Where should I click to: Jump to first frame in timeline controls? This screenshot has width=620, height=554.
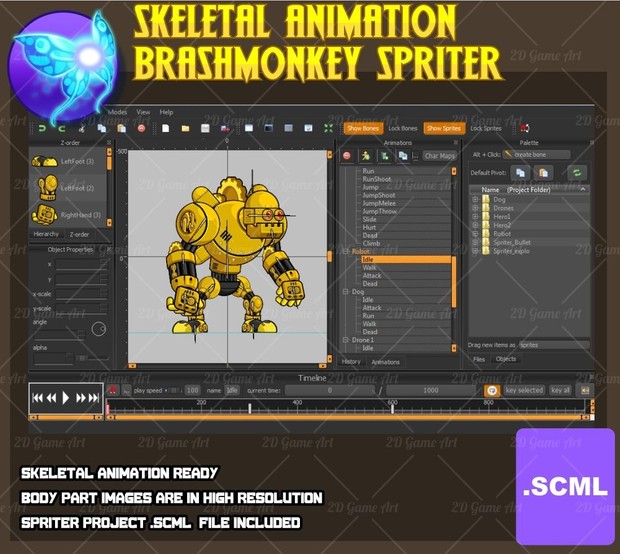tap(38, 398)
